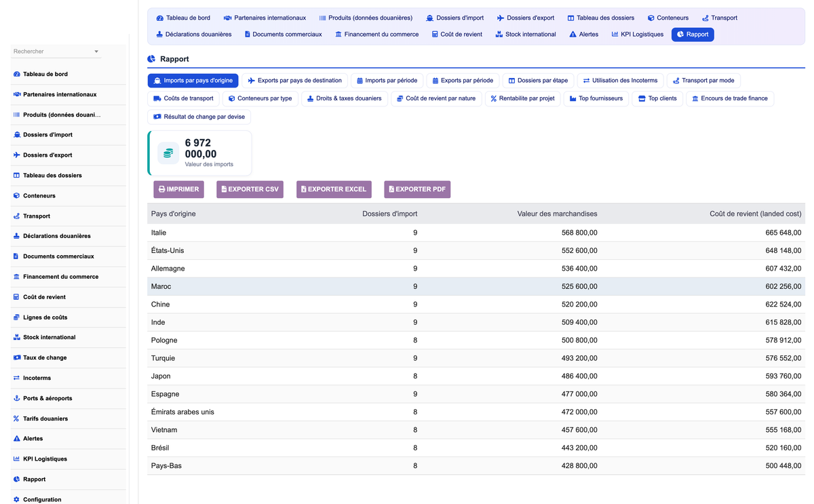Click the handshake icon beside Partenaires internationaux in sidebar
The width and height of the screenshot is (814, 504).
[17, 94]
